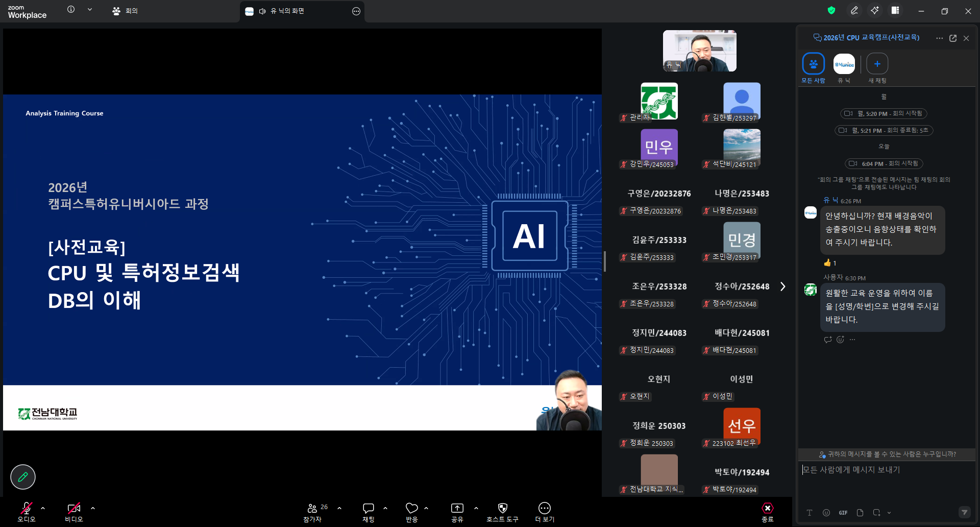
Task: Pop out the chat panel window
Action: coord(953,38)
